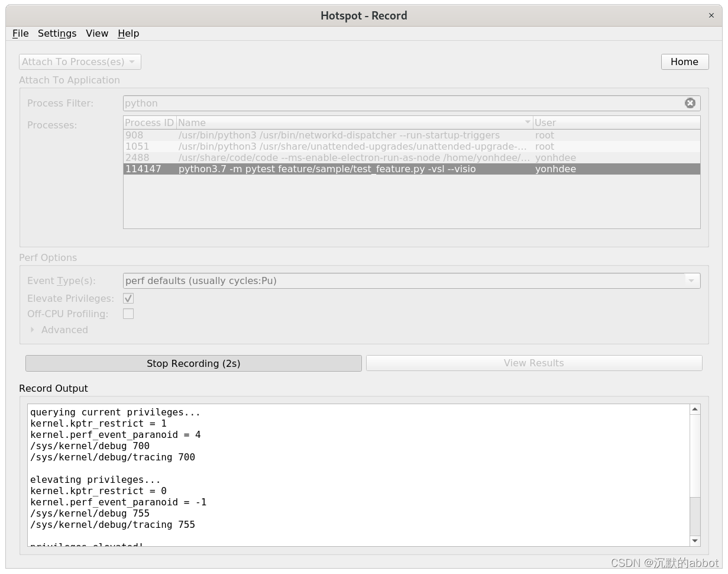This screenshot has width=728, height=574.
Task: Open the Help menu
Action: pos(128,34)
